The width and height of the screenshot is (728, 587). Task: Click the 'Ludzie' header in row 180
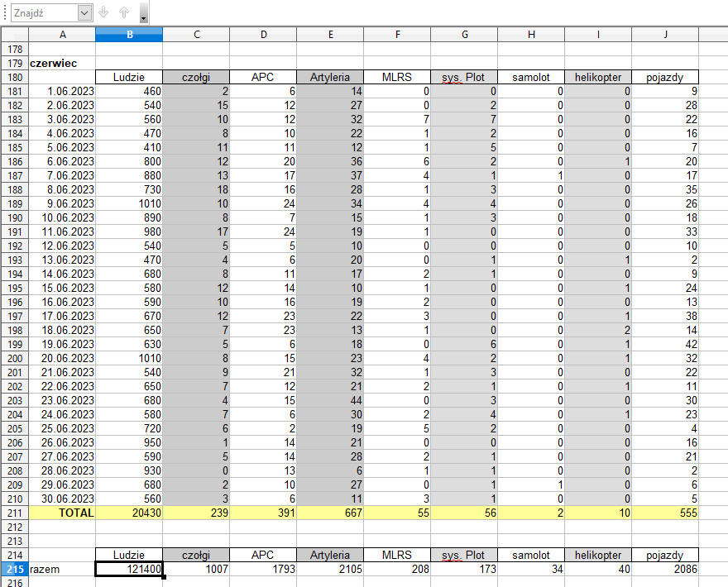pos(129,77)
